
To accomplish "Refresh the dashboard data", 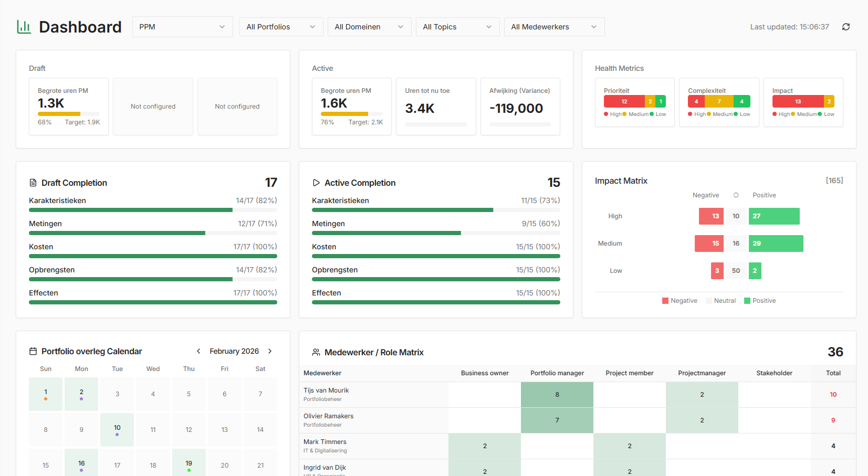I will pyautogui.click(x=846, y=26).
